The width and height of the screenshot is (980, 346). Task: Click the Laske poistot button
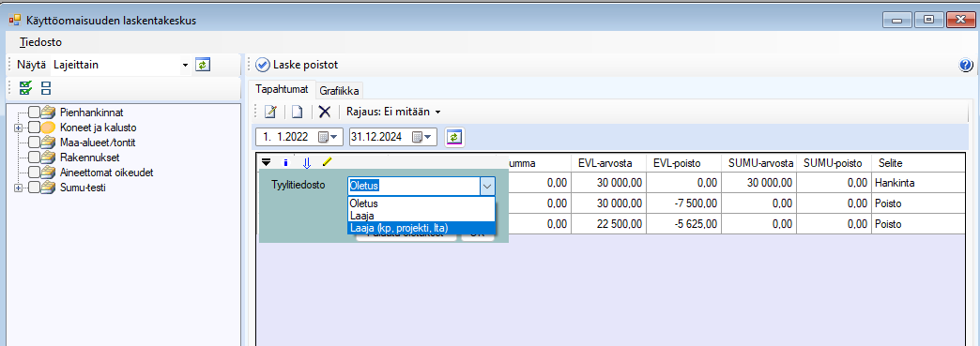[298, 65]
